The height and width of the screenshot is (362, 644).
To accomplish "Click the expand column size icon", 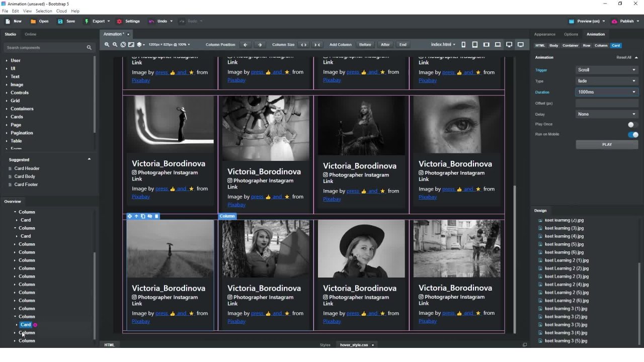I will [303, 45].
